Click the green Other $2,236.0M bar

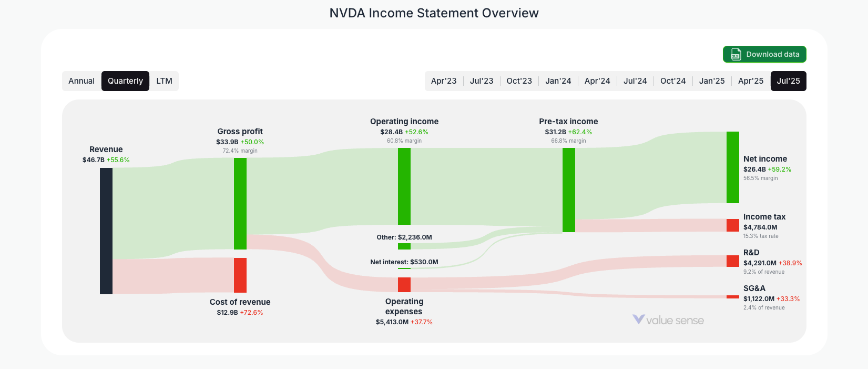[404, 246]
